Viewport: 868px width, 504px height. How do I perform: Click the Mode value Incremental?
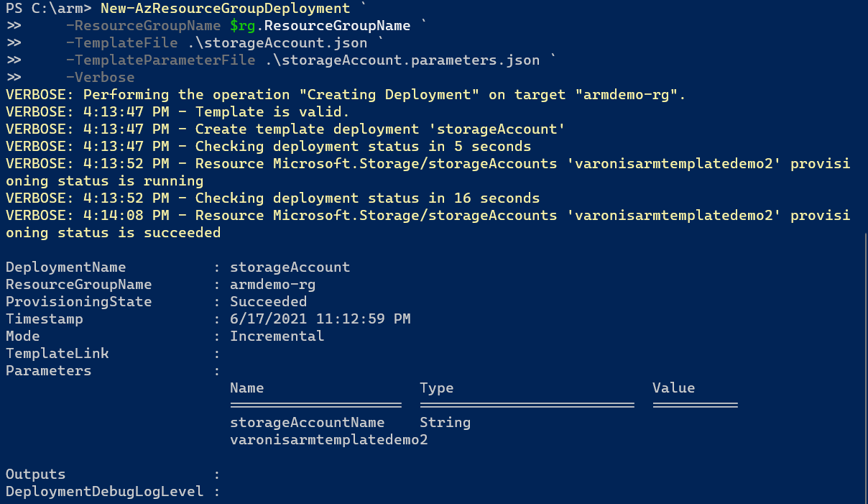[x=277, y=336]
